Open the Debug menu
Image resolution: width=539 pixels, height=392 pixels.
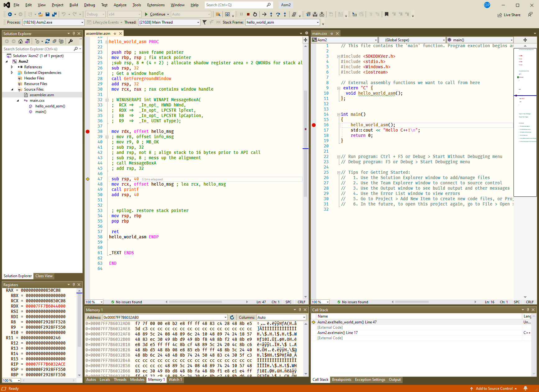pos(89,5)
